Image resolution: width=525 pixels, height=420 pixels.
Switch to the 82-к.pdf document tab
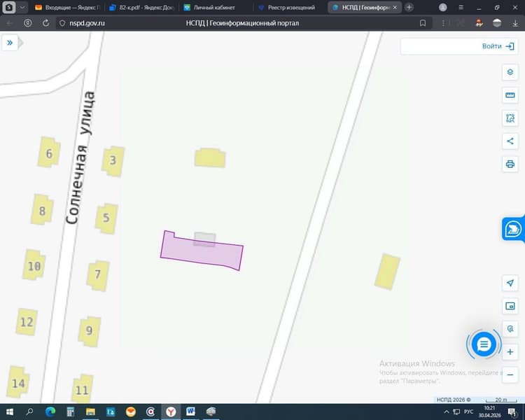coord(142,8)
